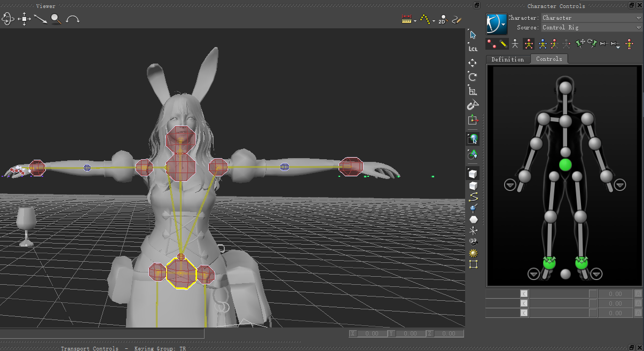Open the Source dropdown showing Control Rig
Image resolution: width=644 pixels, height=351 pixels.
pyautogui.click(x=592, y=27)
